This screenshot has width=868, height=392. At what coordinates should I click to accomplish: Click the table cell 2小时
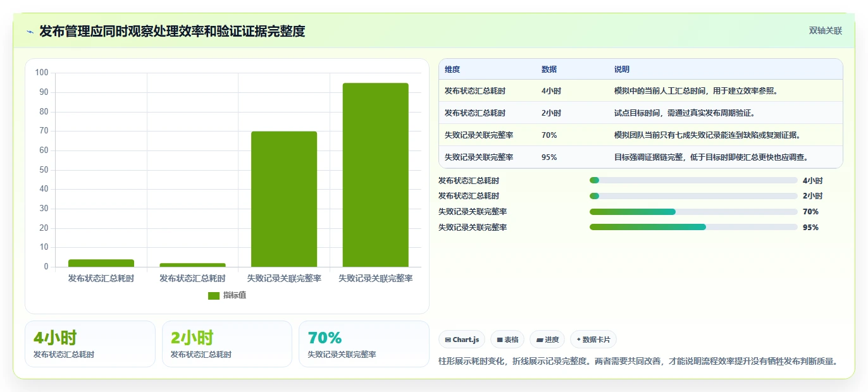[x=551, y=113]
